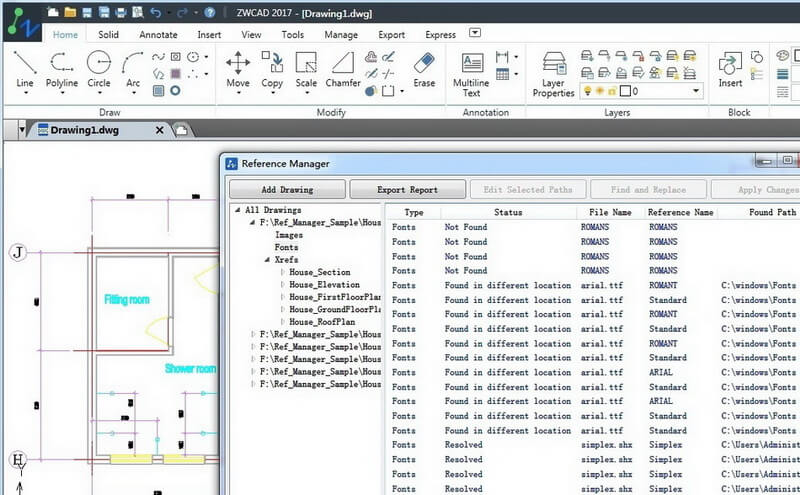Click the new drawing tab button
800x495 pixels.
click(180, 130)
